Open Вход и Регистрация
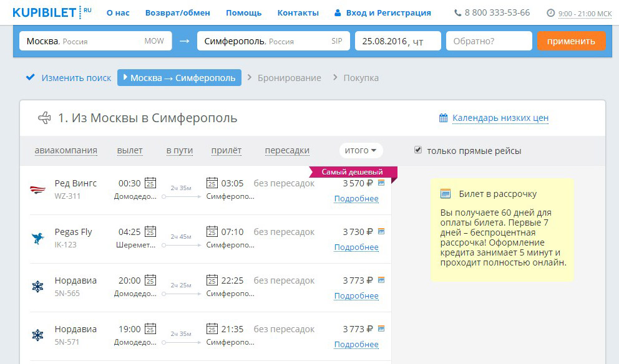The height and width of the screenshot is (364, 619). click(389, 12)
